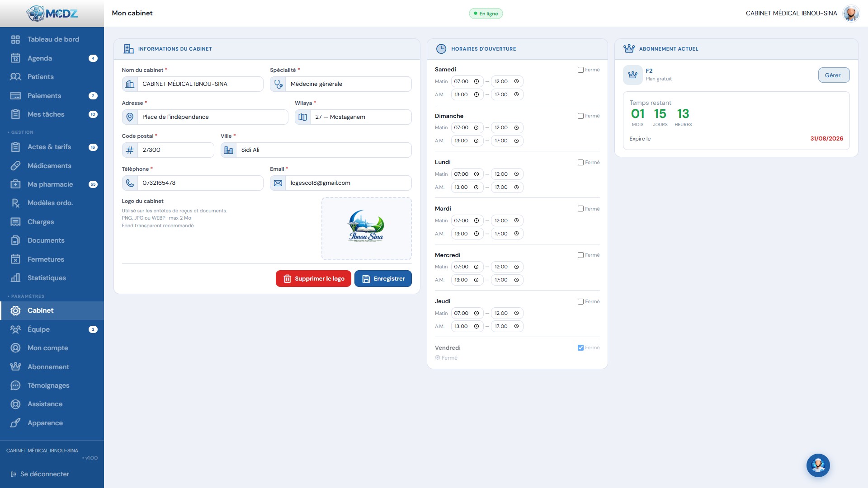Click the location pin icon beside Adresse

point(130,117)
